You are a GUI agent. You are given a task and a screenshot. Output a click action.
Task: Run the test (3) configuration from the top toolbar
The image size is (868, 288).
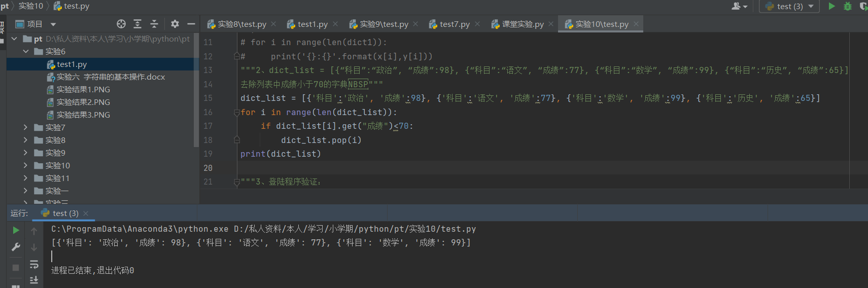click(831, 6)
